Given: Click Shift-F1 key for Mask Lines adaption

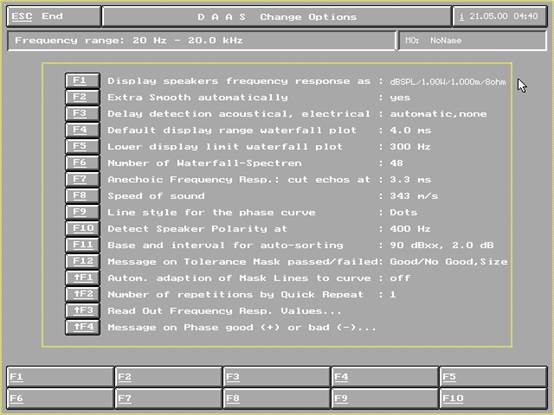Looking at the screenshot, I should coord(82,278).
